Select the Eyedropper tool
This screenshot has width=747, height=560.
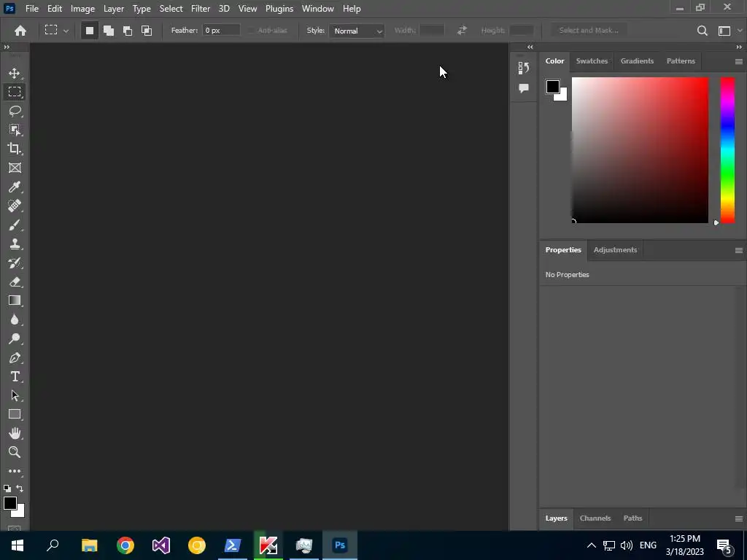(x=15, y=187)
